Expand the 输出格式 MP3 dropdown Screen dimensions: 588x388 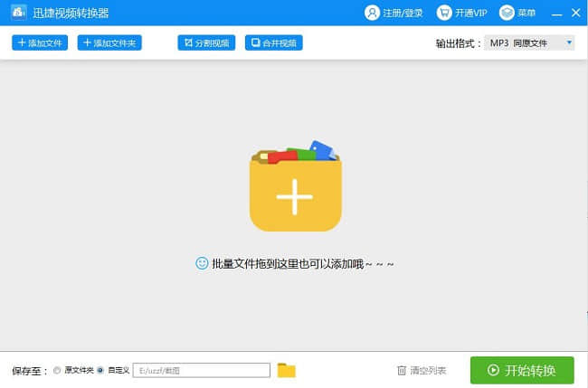coord(529,43)
